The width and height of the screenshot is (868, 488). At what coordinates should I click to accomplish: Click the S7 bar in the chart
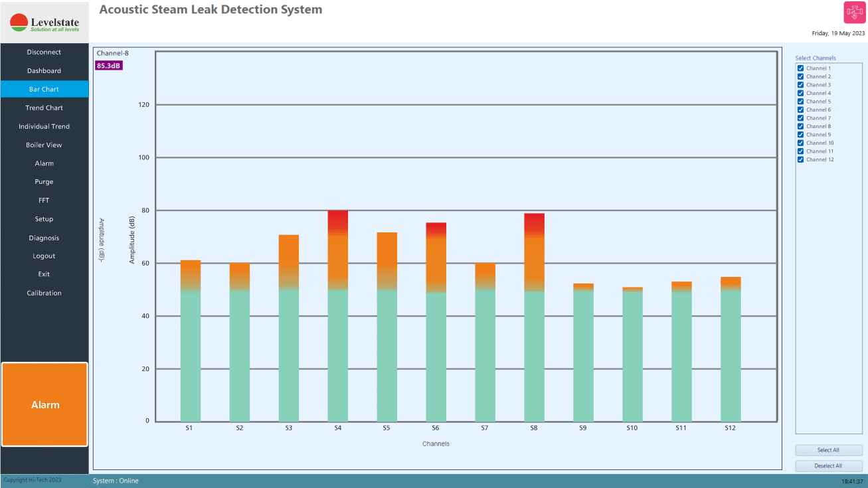[485, 342]
